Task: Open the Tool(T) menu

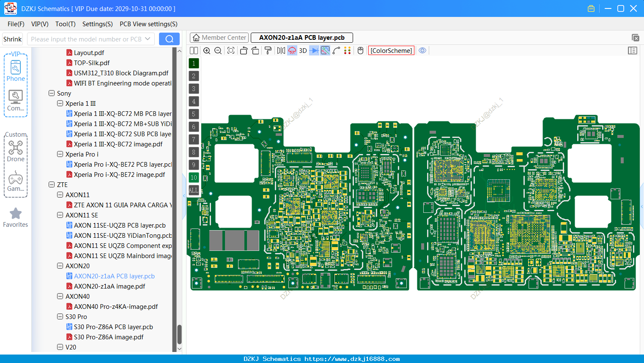Action: pyautogui.click(x=66, y=24)
